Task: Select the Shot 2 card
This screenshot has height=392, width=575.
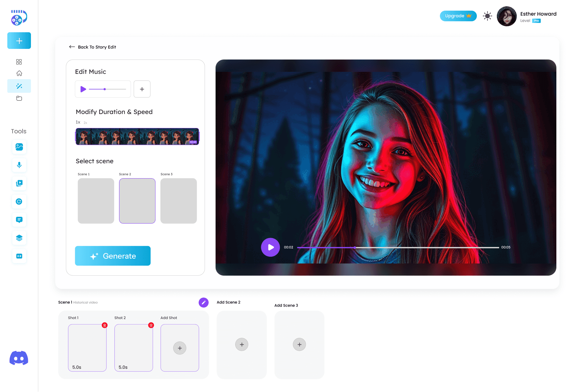Action: (x=134, y=348)
